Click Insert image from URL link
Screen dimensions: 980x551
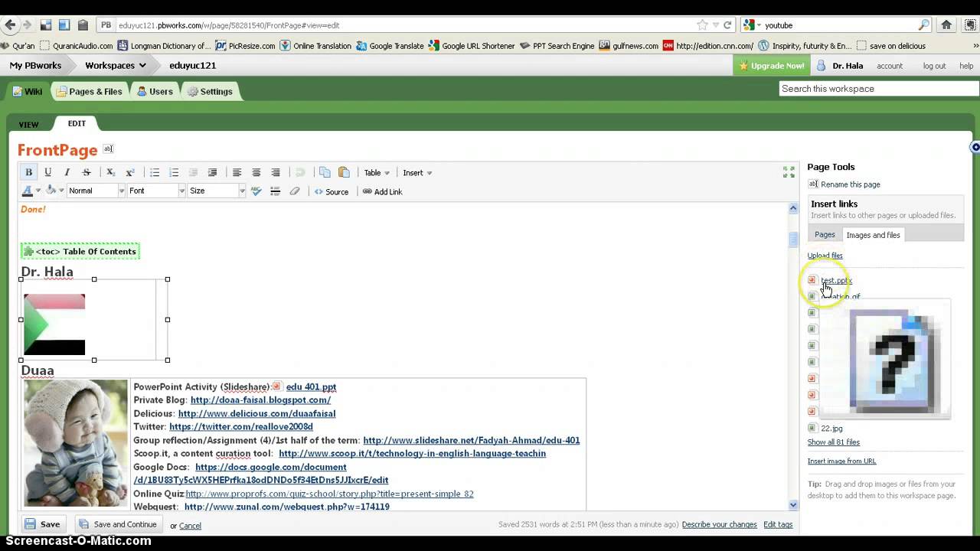[841, 461]
